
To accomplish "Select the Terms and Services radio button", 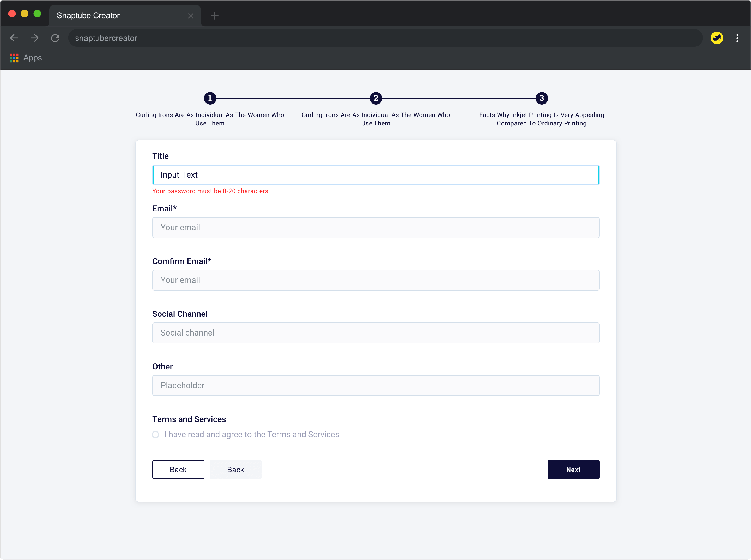I will [x=156, y=435].
